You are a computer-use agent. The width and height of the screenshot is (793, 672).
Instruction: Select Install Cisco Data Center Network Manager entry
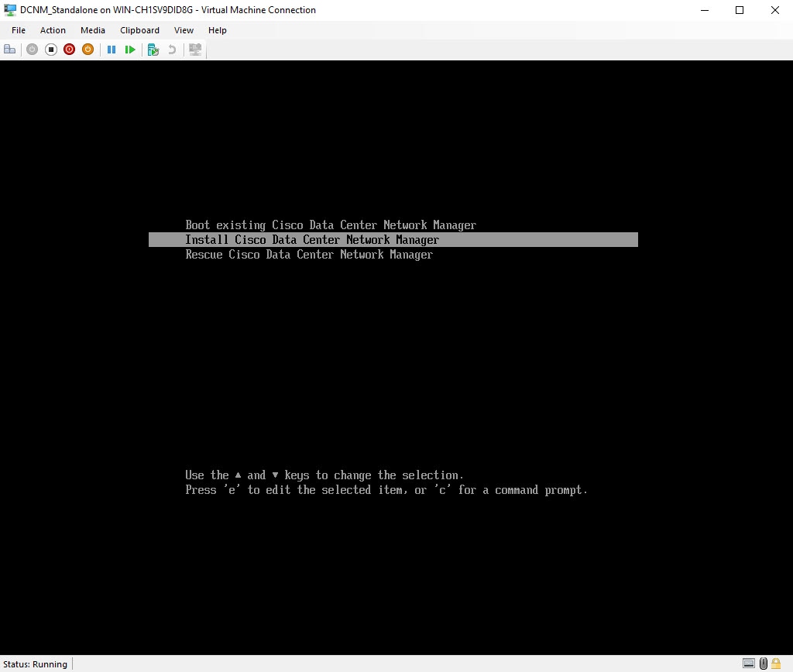(x=393, y=240)
